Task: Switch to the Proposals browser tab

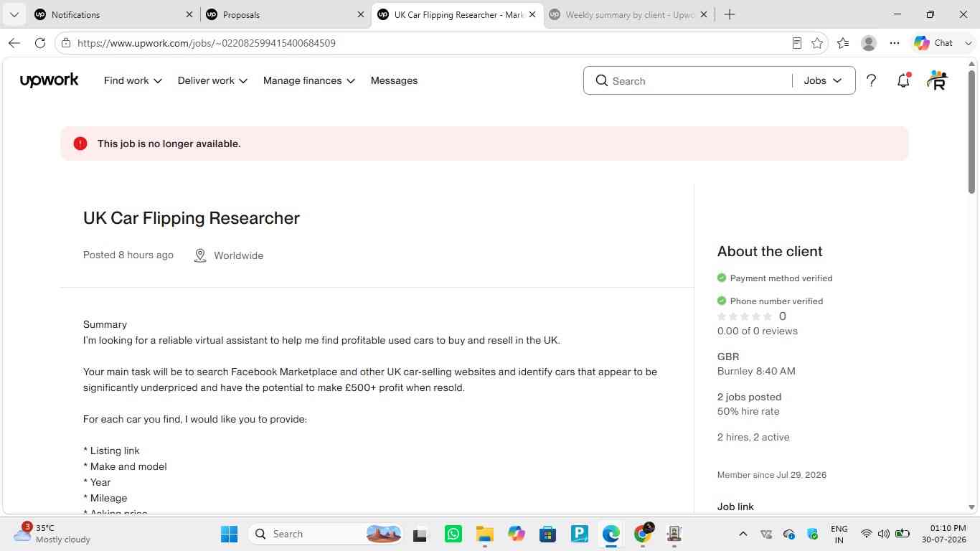Action: [283, 14]
